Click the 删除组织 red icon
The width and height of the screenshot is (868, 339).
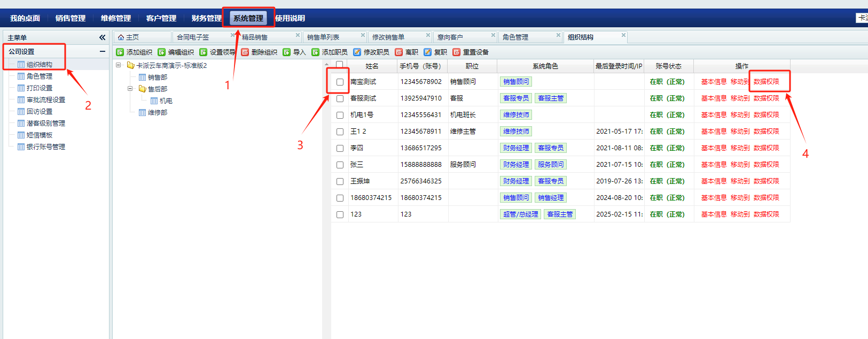245,52
